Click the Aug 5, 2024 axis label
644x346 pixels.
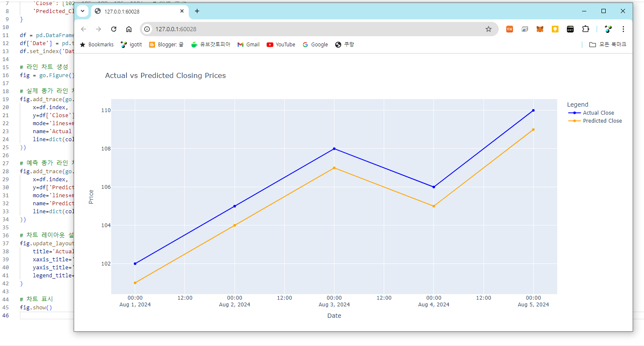pos(533,305)
